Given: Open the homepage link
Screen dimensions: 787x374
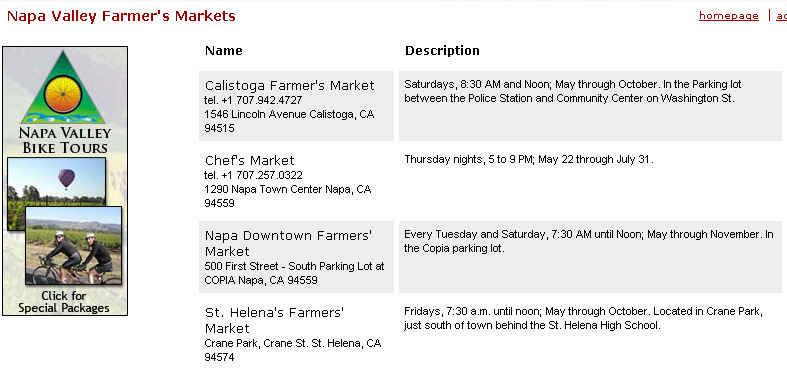Looking at the screenshot, I should click(x=728, y=16).
